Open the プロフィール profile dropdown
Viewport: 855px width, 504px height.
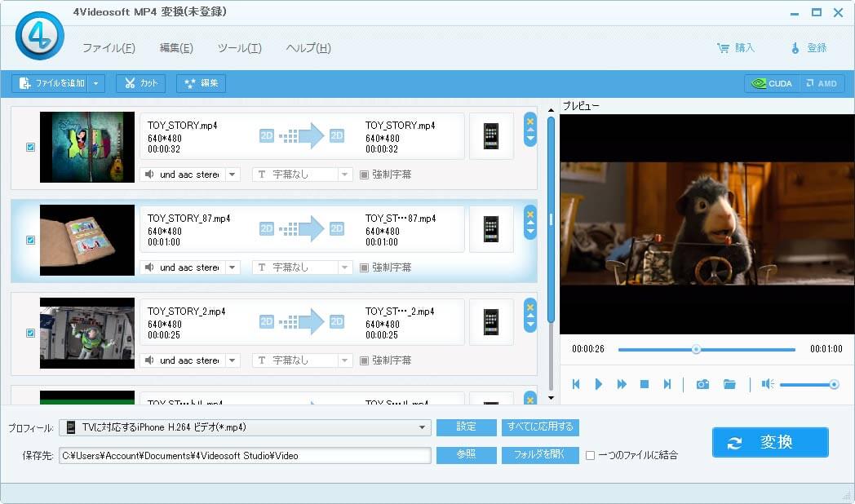(423, 427)
